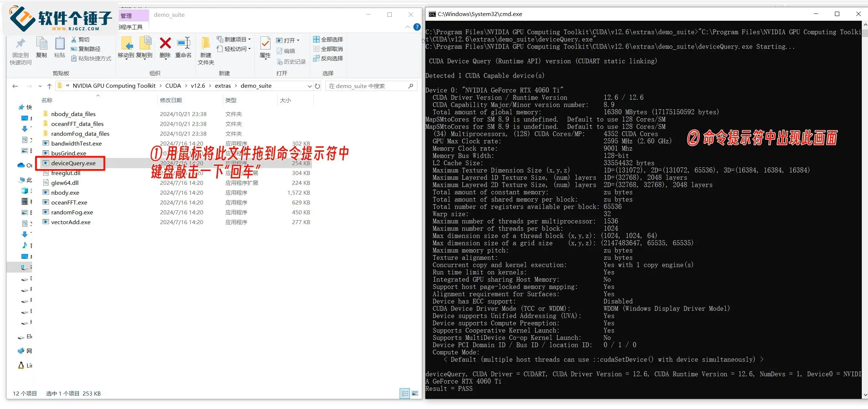Click the Refresh button beside the address bar
This screenshot has height=409, width=868.
tap(317, 86)
